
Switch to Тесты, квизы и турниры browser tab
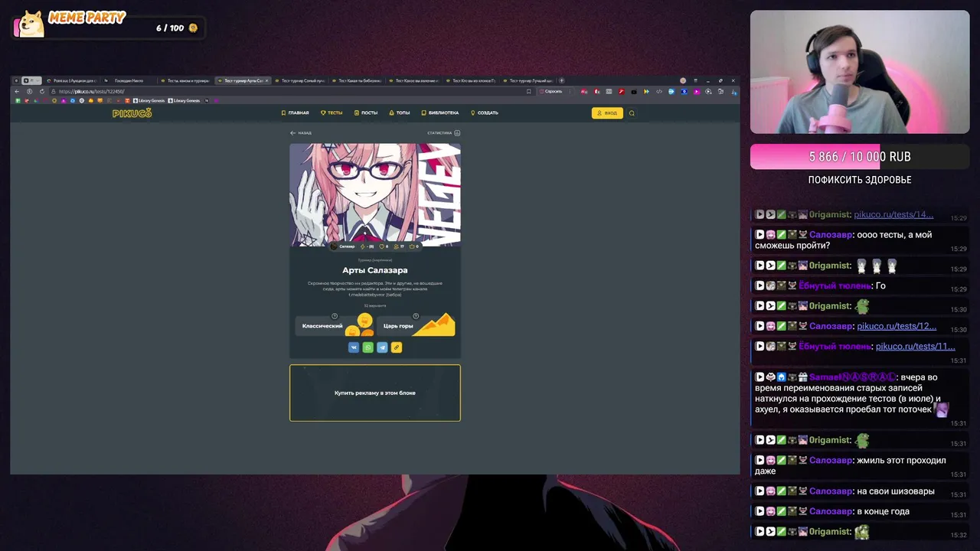tap(186, 80)
